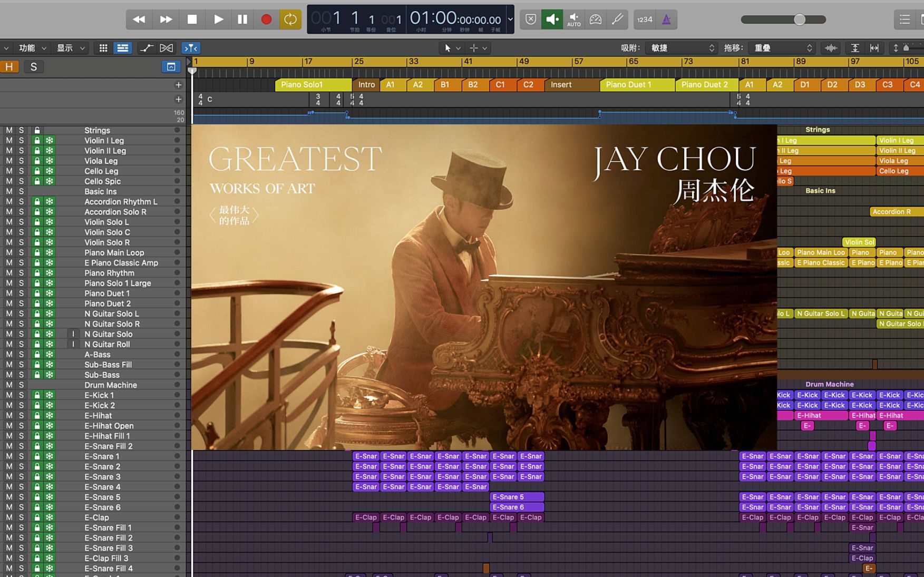Open the 吸附 snap mode dropdown
The width and height of the screenshot is (924, 577).
682,48
